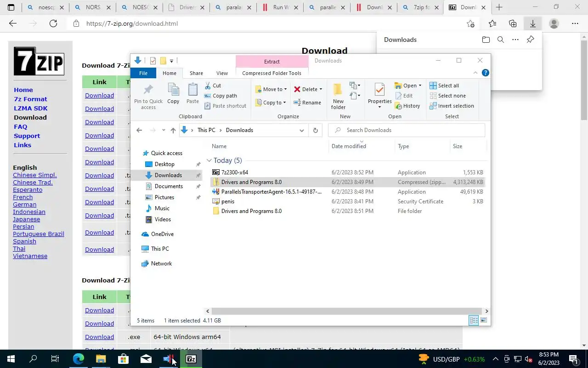This screenshot has width=588, height=368.
Task: Pin the Edge Downloads panel
Action: [x=530, y=40]
